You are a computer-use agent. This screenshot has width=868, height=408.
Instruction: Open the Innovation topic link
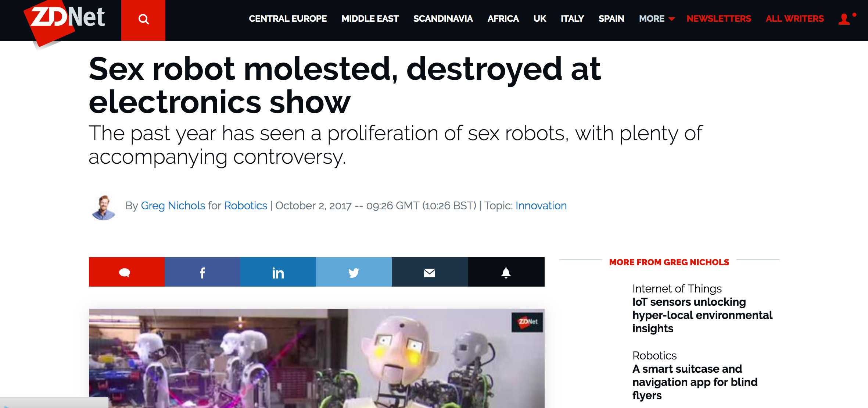pos(541,205)
